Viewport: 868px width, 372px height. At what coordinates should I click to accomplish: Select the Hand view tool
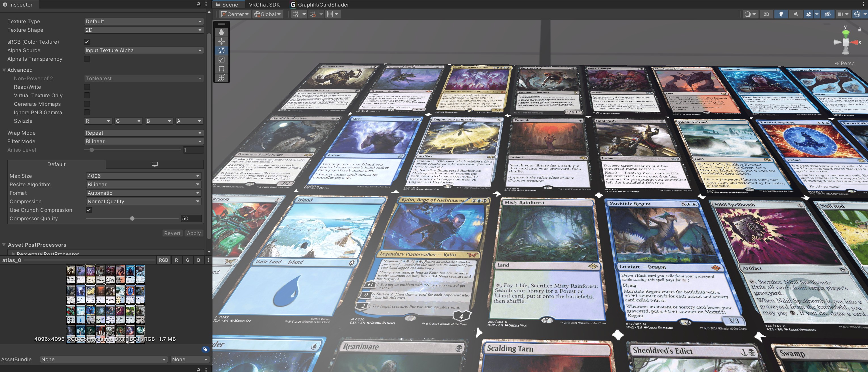[x=221, y=32]
